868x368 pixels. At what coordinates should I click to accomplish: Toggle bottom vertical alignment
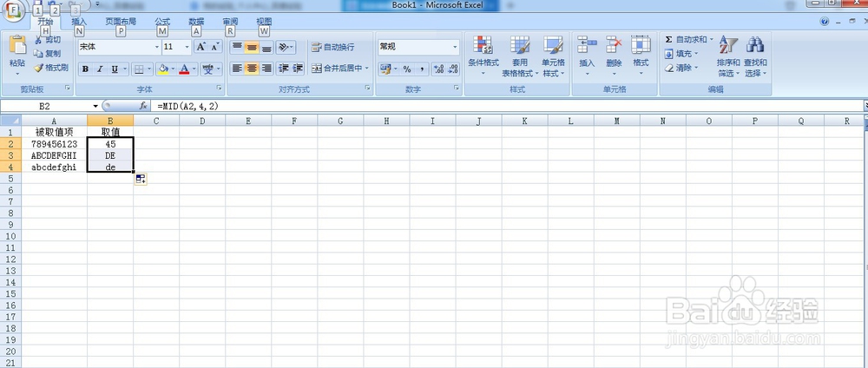[266, 47]
